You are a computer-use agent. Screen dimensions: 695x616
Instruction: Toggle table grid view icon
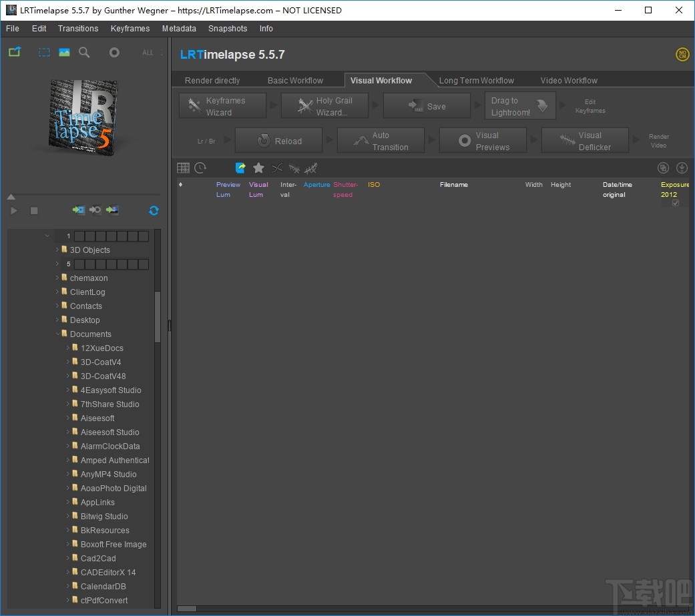[x=183, y=168]
